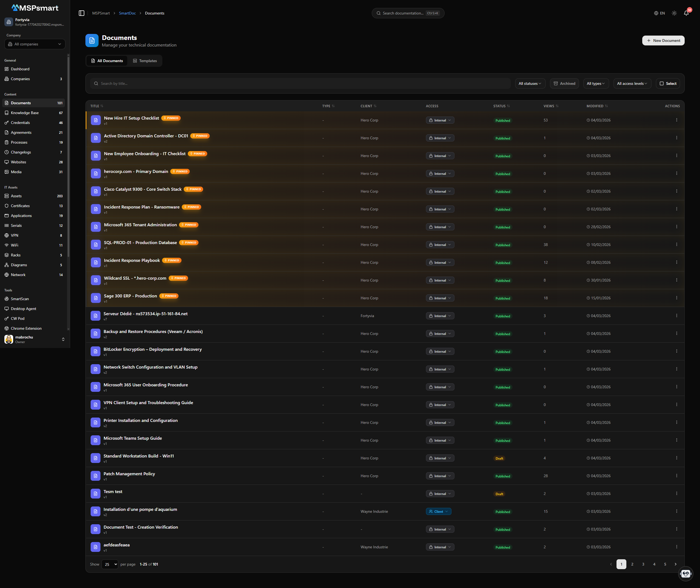This screenshot has width=700, height=588.
Task: Open Knowledge Base in the sidebar
Action: 25,113
